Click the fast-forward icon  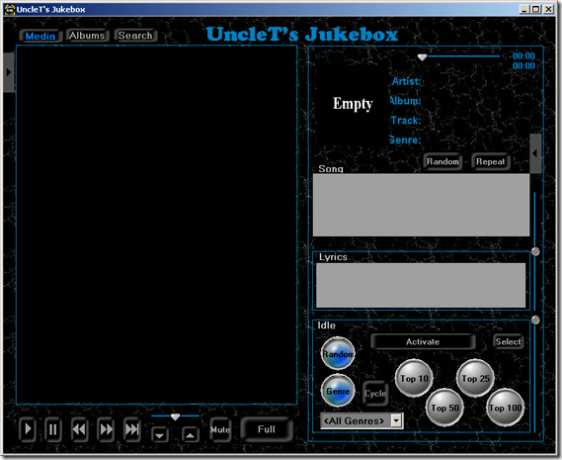pyautogui.click(x=106, y=429)
